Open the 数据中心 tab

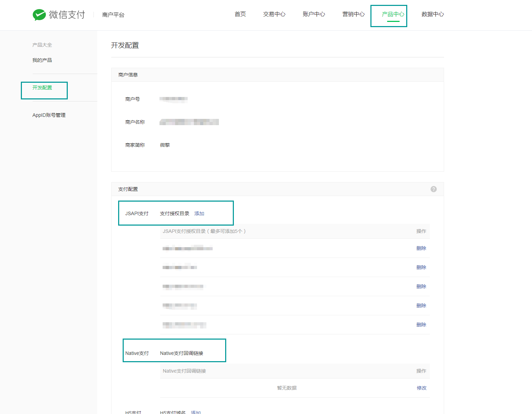433,14
